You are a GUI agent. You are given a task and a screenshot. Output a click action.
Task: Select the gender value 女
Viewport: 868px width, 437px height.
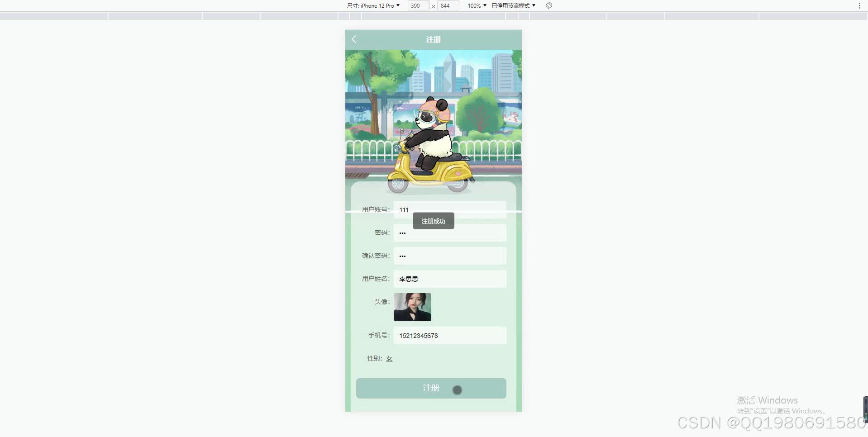tap(389, 358)
